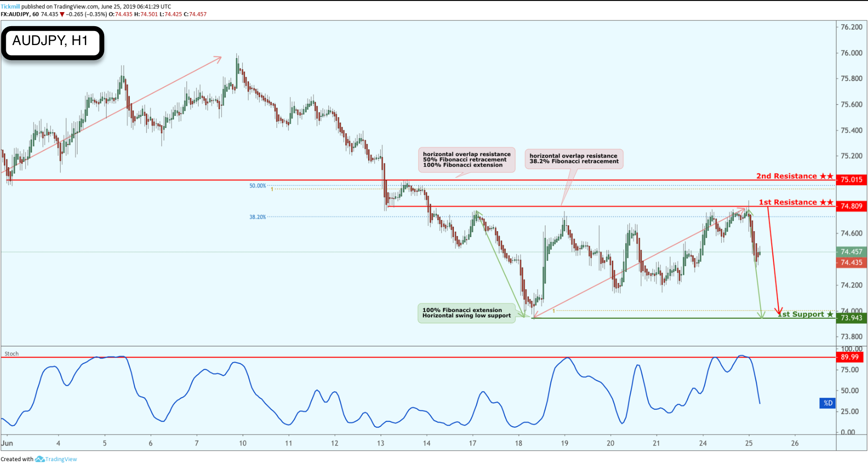868x466 pixels.
Task: Click the 74.200 price axis value
Action: [x=852, y=285]
